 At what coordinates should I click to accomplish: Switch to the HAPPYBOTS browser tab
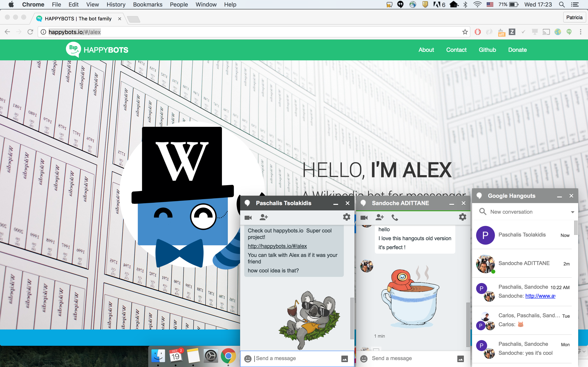[x=78, y=18]
